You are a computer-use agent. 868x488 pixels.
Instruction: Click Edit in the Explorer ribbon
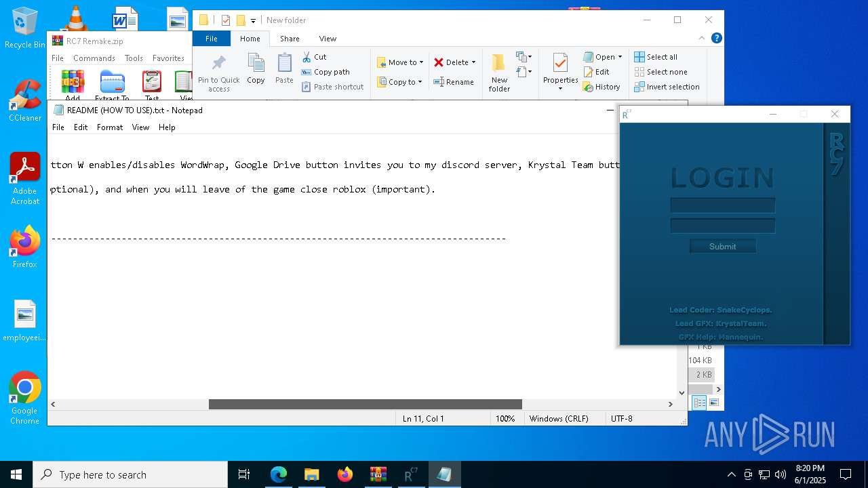click(596, 72)
